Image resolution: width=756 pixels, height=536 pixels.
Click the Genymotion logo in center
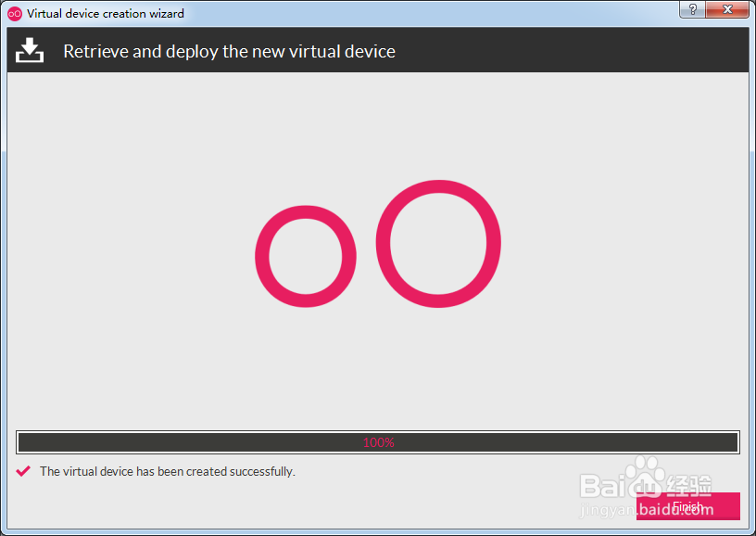point(378,244)
